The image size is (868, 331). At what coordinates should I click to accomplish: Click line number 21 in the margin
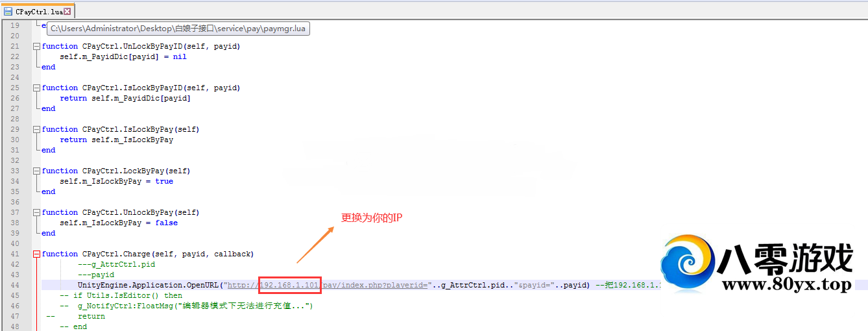15,47
